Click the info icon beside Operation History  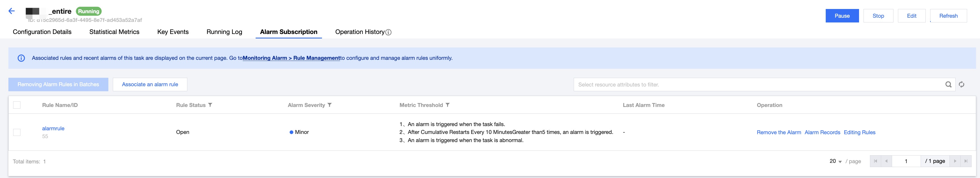tap(388, 32)
